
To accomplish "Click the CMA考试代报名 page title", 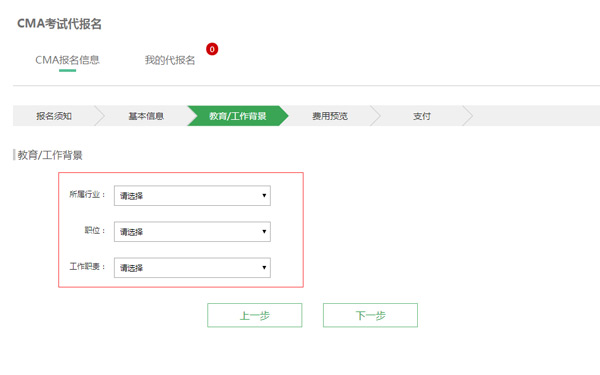I will coord(59,24).
